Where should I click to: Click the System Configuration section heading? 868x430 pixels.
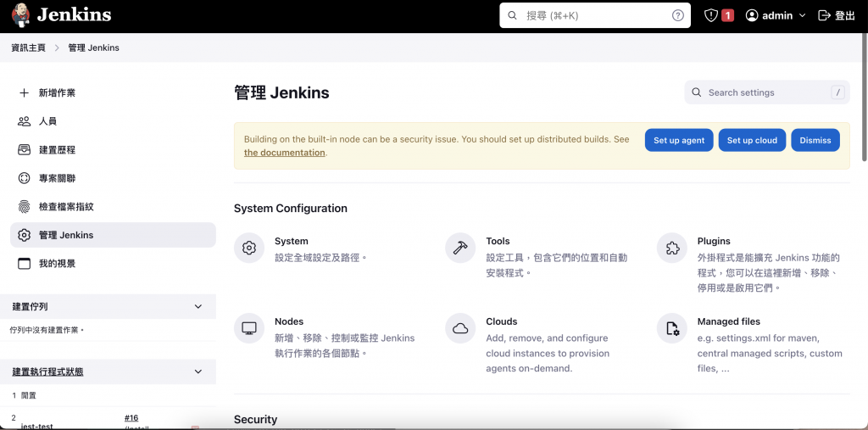[x=291, y=209]
